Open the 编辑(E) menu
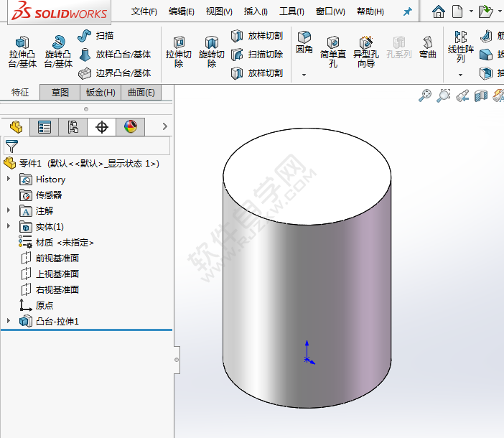Screen dimensions: 504x438 click(182, 11)
